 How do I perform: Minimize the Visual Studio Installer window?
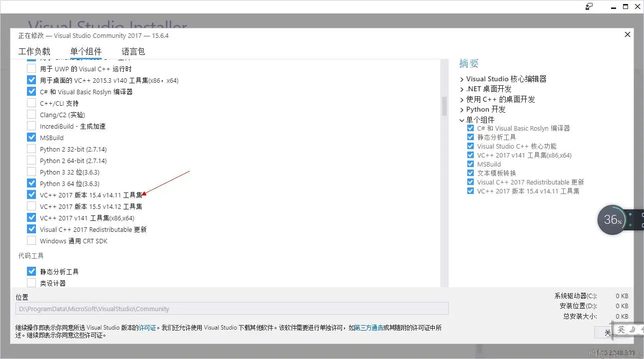click(x=613, y=6)
